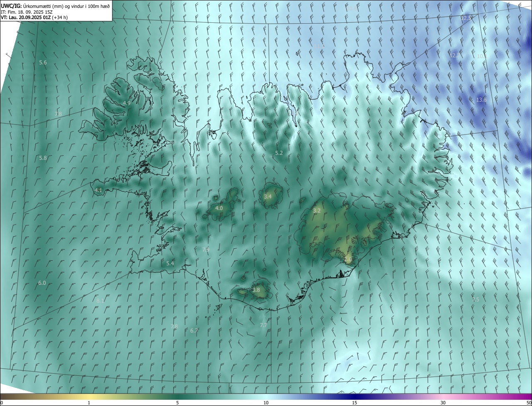
Task: Click the 12.5 value label at the top right
Action: pos(466,18)
